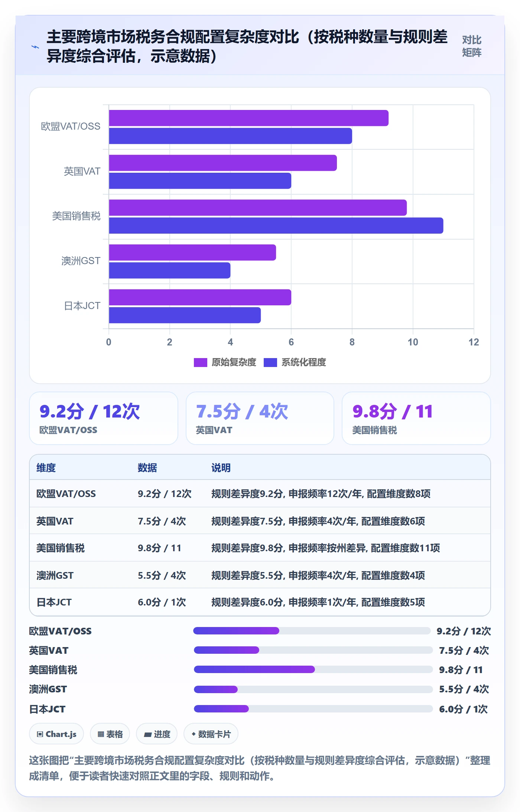
Task: Toggle the 原始复杂度 legend swatch
Action: [x=200, y=362]
